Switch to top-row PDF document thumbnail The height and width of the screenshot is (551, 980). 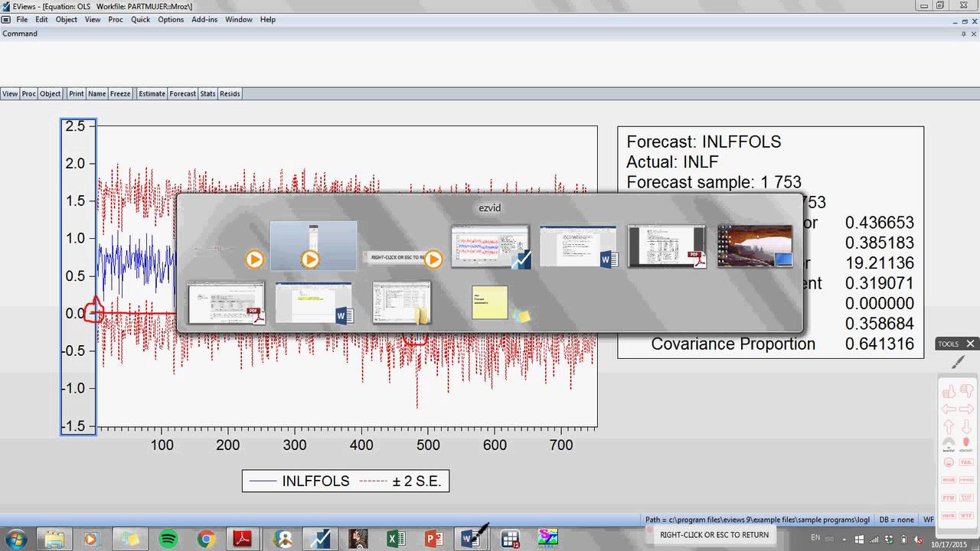(x=667, y=246)
